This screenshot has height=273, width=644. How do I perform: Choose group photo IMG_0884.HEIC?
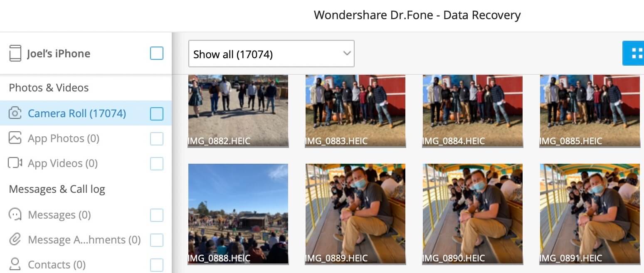(473, 111)
